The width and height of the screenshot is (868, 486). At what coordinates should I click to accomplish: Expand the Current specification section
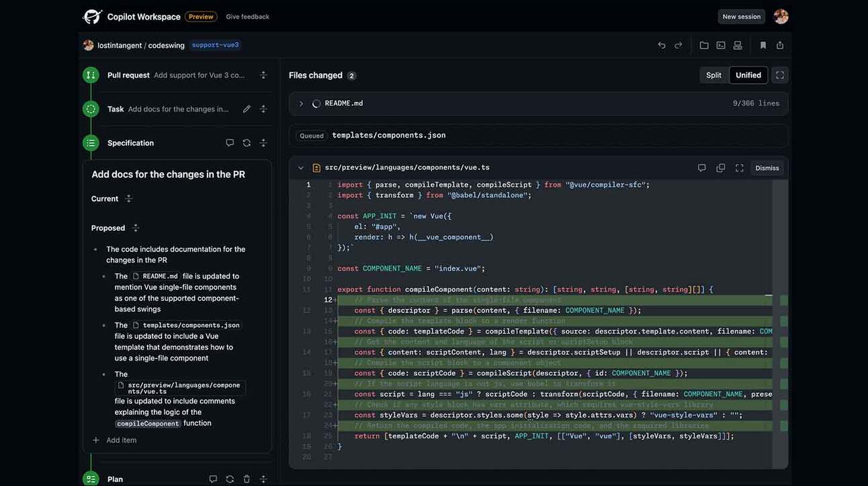pos(129,199)
